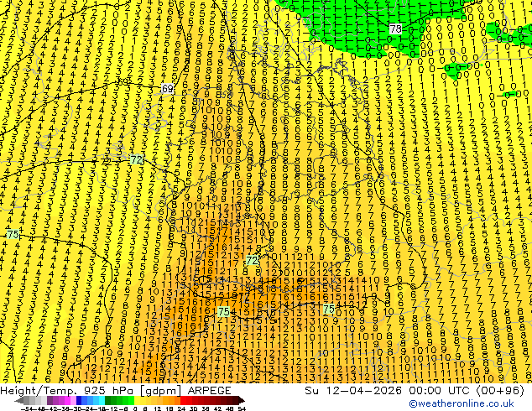Click the -54 minimum value on the legend
532x411 pixels.
(x=27, y=408)
